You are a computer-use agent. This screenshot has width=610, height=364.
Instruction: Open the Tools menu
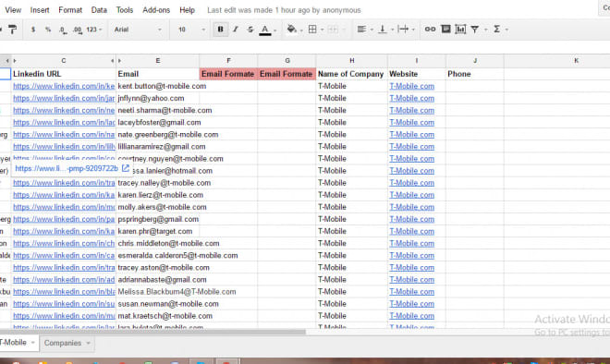point(125,10)
